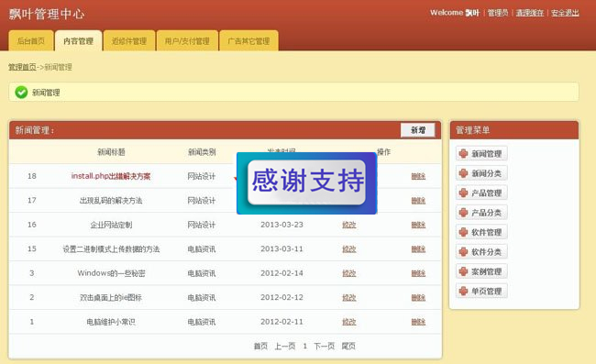596x364 pixels.
Task: Click the red plus icon beside 单页管理
Action: [x=463, y=292]
